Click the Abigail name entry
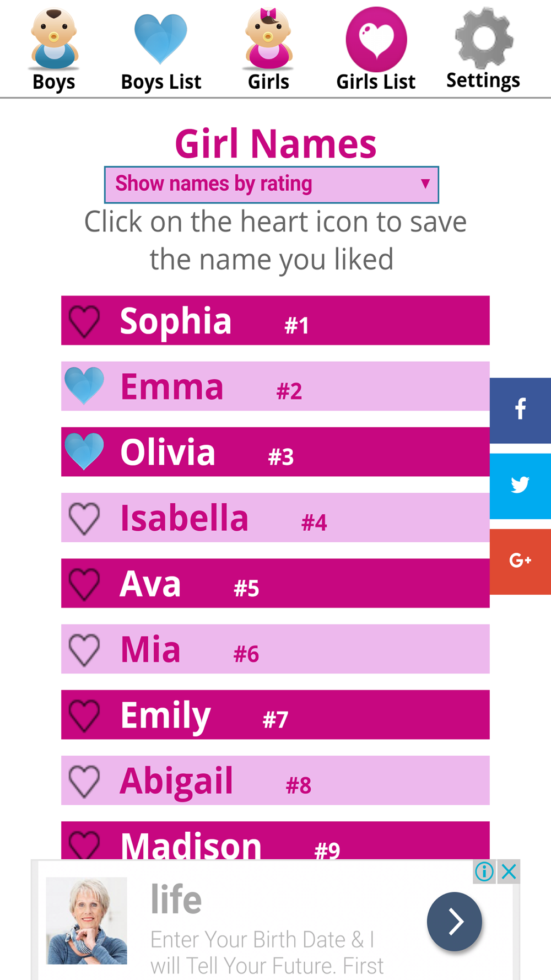This screenshot has width=551, height=980. 275,780
